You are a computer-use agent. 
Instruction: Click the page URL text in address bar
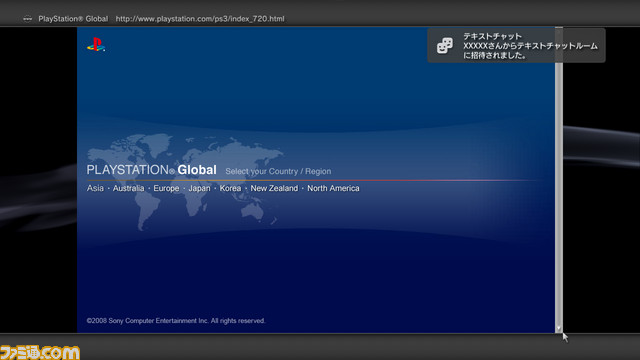coord(200,19)
